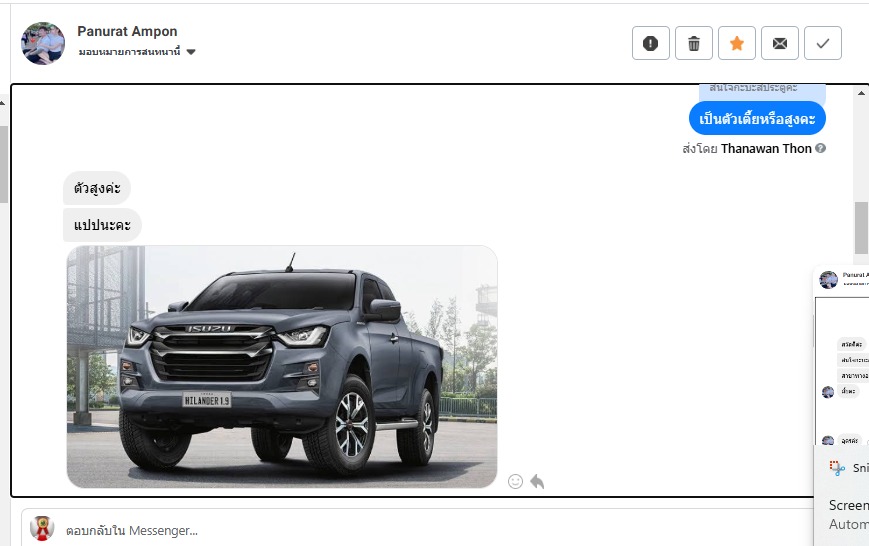The height and width of the screenshot is (546, 869).
Task: Toggle the orange star follow-up icon
Action: [737, 43]
